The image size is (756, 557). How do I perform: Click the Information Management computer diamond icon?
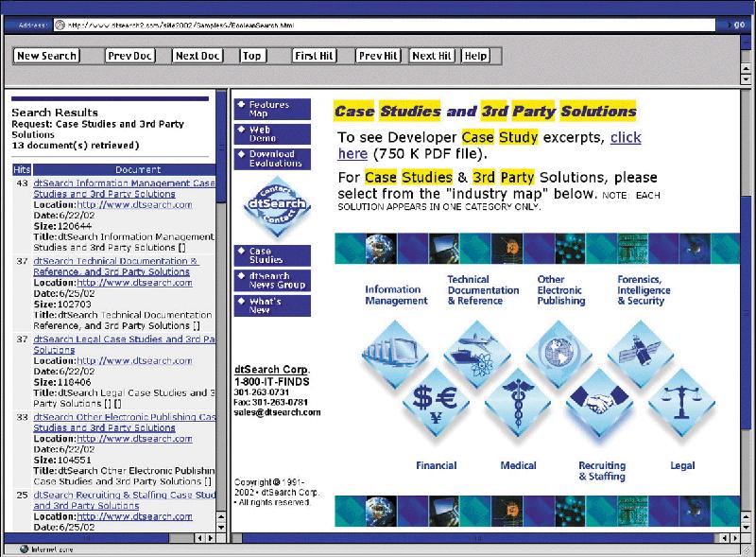pyautogui.click(x=395, y=355)
